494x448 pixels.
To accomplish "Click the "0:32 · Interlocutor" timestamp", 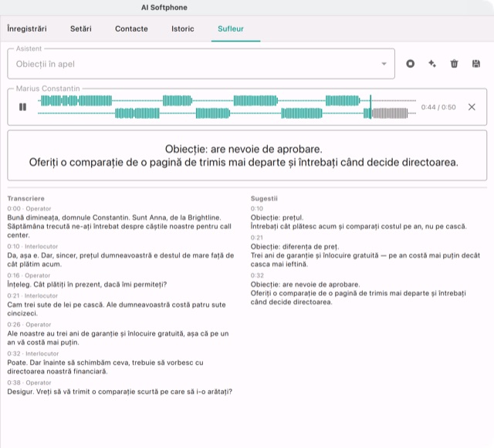I will (x=32, y=354).
